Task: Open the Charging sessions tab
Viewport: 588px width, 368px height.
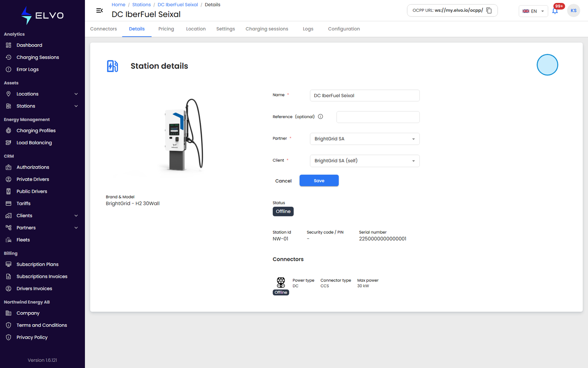Action: 267,29
